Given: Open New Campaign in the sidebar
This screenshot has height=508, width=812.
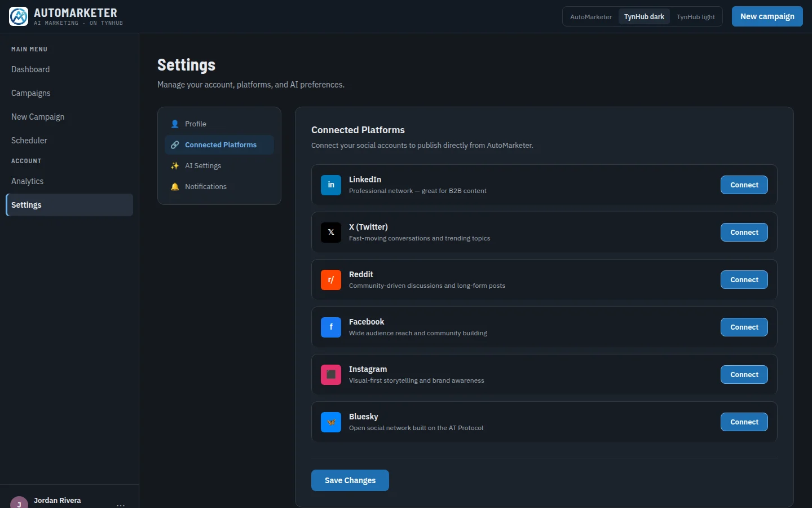Looking at the screenshot, I should (x=69, y=117).
